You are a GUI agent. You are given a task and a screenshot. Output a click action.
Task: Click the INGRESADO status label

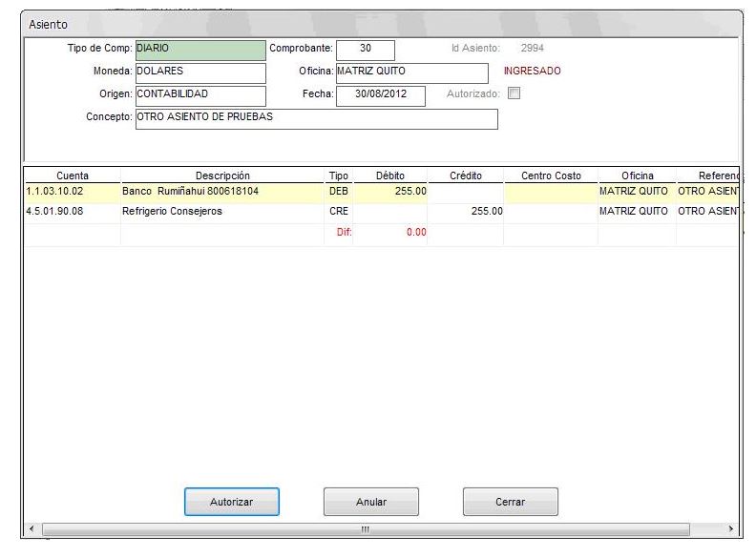[x=533, y=71]
